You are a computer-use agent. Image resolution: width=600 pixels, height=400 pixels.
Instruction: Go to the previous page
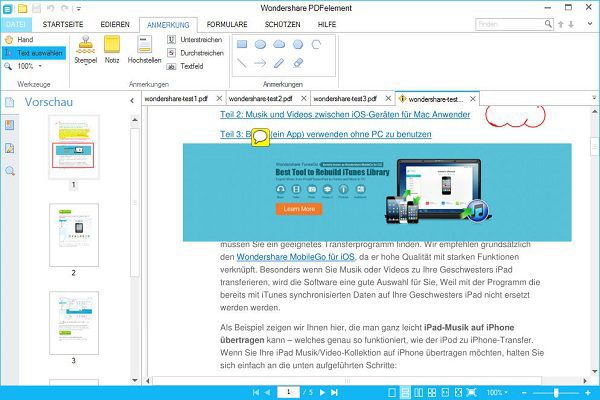coord(267,392)
